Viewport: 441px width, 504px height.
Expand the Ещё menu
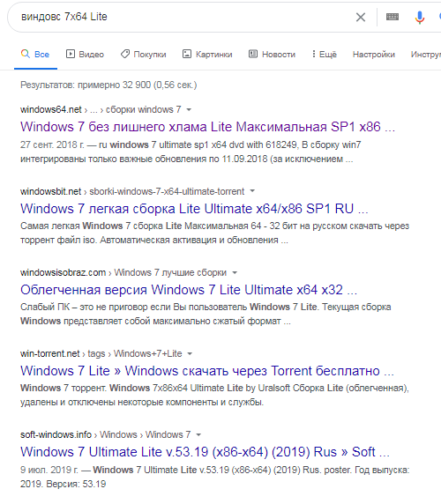(x=325, y=55)
